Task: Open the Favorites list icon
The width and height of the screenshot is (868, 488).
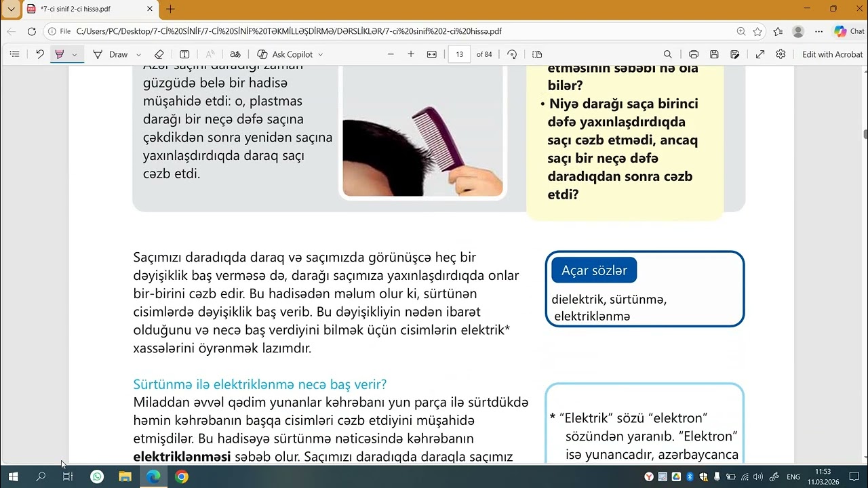Action: (x=778, y=31)
